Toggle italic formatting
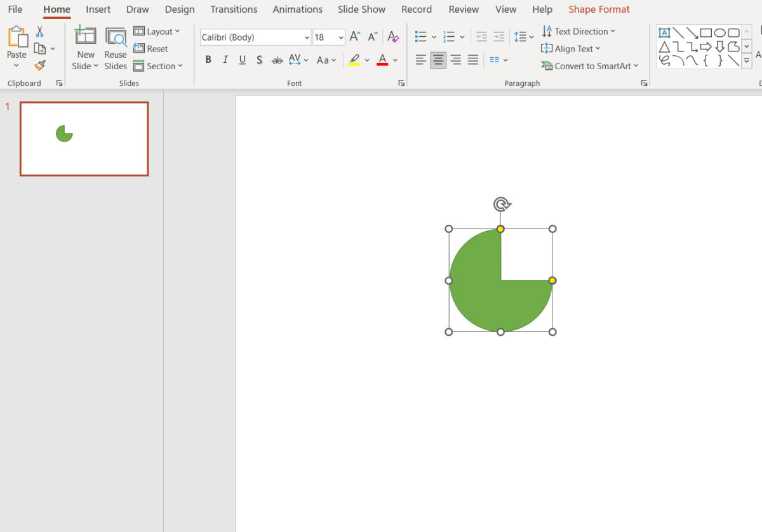 tap(225, 59)
